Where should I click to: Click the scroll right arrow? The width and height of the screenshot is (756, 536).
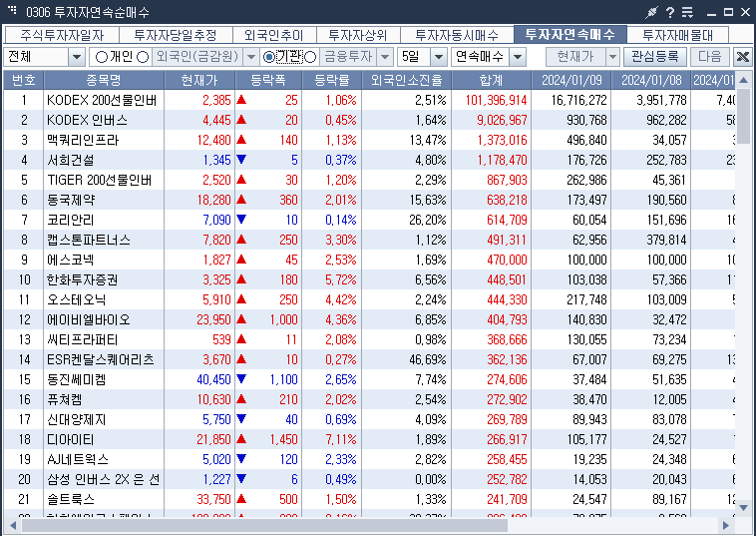(726, 525)
